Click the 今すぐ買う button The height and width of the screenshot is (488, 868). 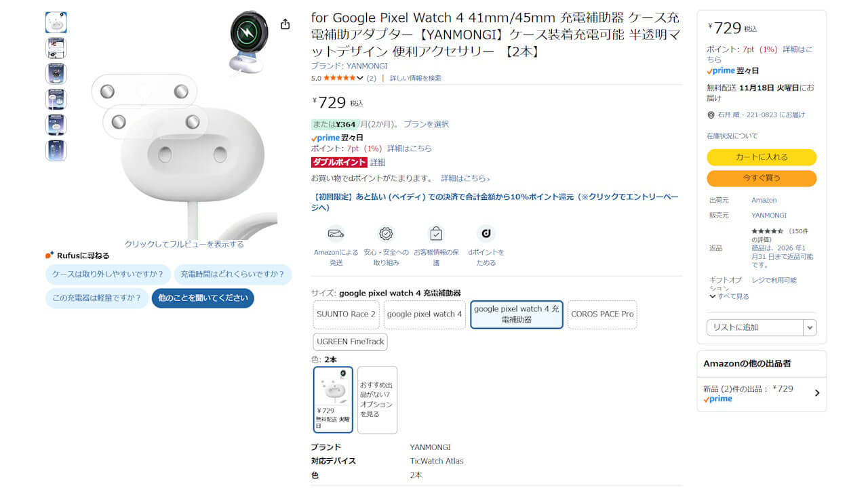pyautogui.click(x=761, y=178)
